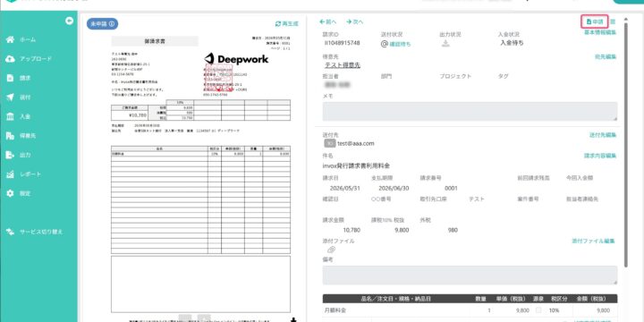This screenshot has width=644, height=322.
Task: Click the 品名／注文日・規格・納品日 column header
Action: (396, 299)
